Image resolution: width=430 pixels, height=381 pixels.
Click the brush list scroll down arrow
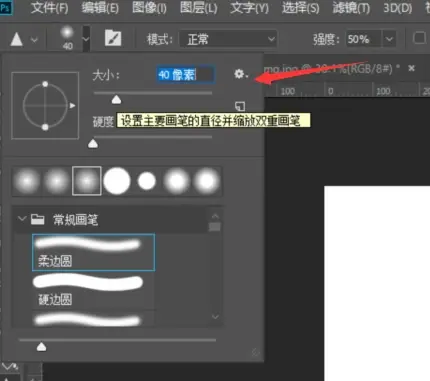215,317
